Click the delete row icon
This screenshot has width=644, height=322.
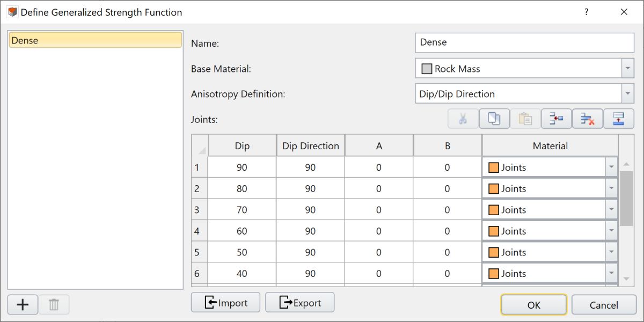click(x=587, y=119)
